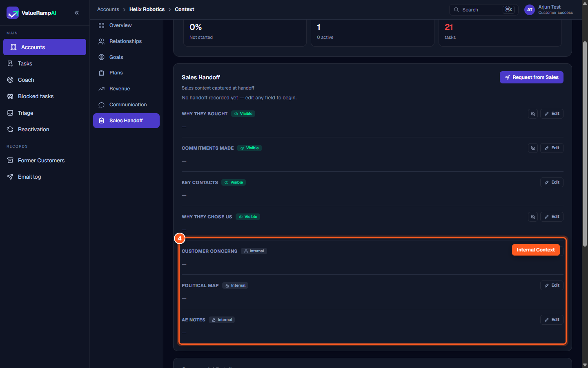Toggle visibility of Why They Chose Us
This screenshot has width=588, height=368.
point(533,217)
